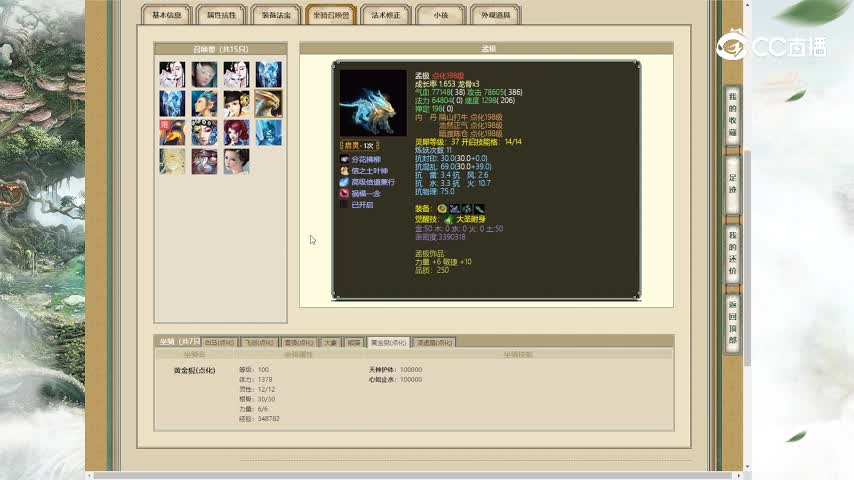
Task: Click the 心如止水: 100000 skill entry
Action: coord(395,379)
